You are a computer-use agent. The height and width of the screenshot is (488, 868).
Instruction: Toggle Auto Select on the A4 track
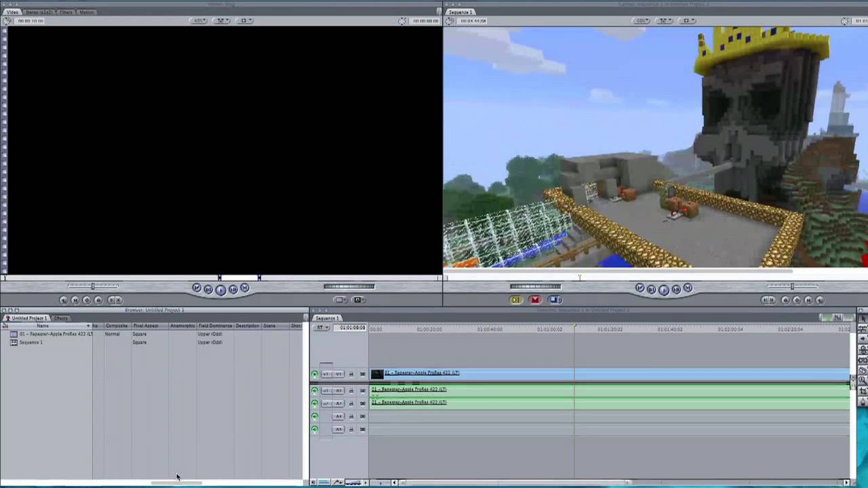(x=362, y=429)
